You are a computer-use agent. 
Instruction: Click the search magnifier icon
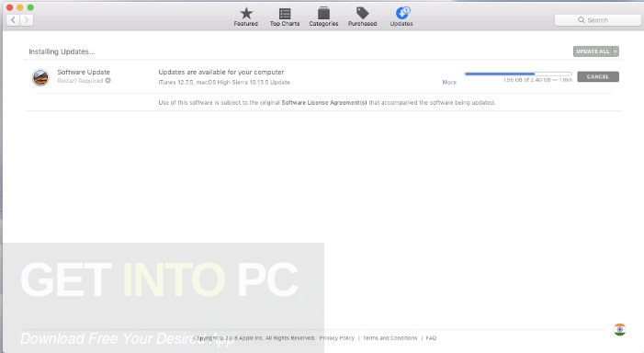(582, 19)
